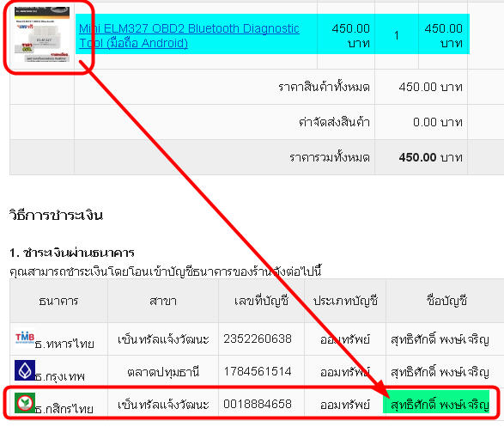Open the Mini ELM327 OBD2 Bluetooth Diagnostic link
Screen dimensions: 504x427
(189, 35)
